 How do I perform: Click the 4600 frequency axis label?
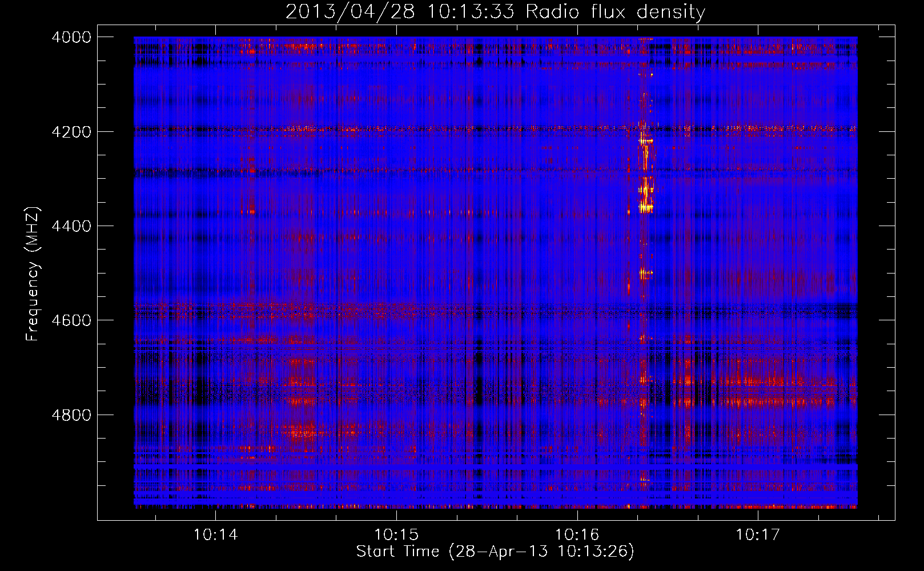pos(71,320)
